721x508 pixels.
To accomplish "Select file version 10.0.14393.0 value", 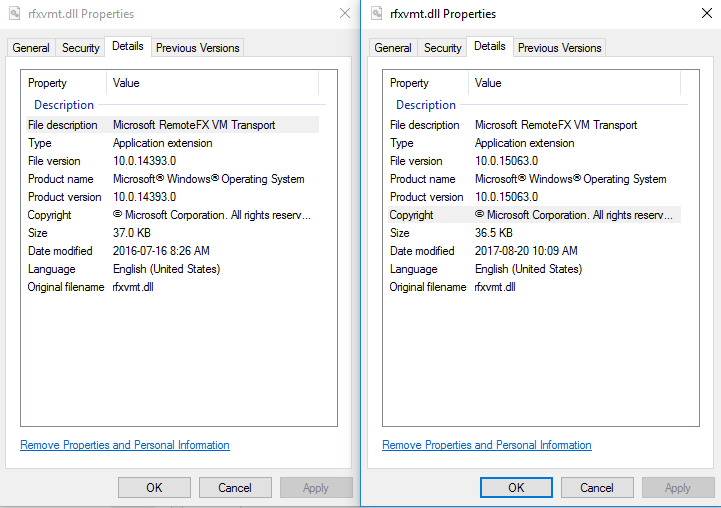I will tap(144, 161).
